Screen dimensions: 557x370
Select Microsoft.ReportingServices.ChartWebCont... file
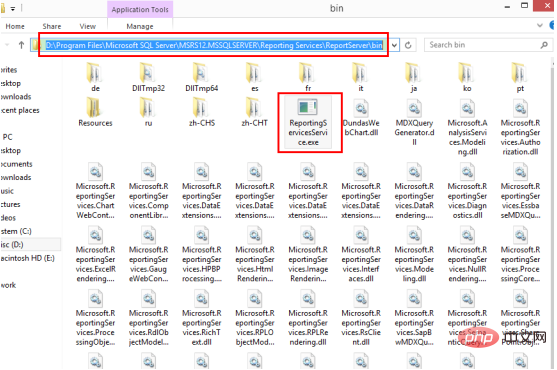[x=95, y=191]
